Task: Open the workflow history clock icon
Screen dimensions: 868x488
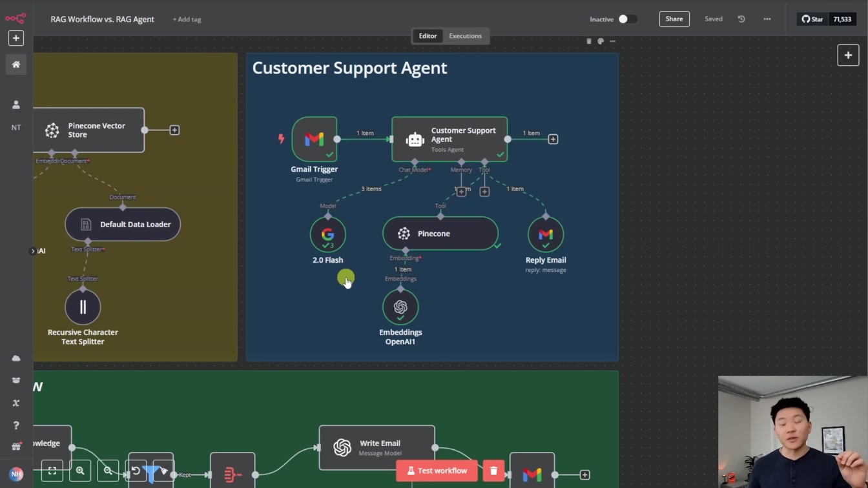Action: [741, 19]
